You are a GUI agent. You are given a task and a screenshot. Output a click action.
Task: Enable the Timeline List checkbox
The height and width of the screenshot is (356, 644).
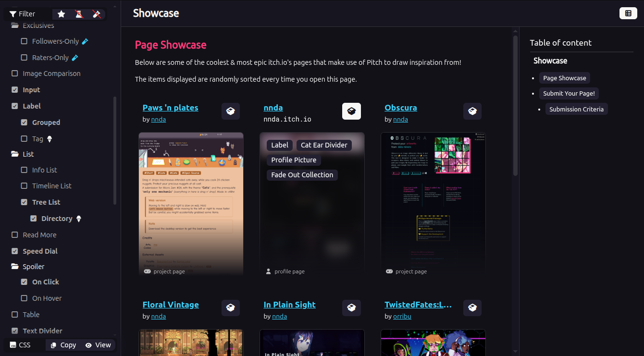pyautogui.click(x=24, y=186)
